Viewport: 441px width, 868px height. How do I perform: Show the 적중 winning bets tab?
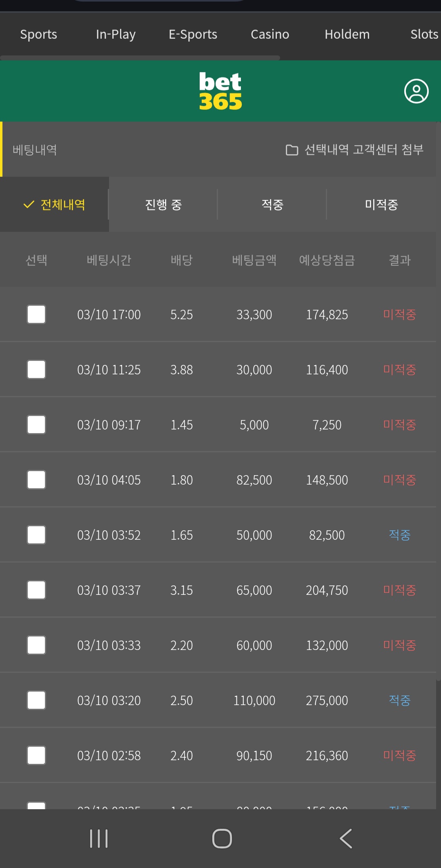click(272, 205)
